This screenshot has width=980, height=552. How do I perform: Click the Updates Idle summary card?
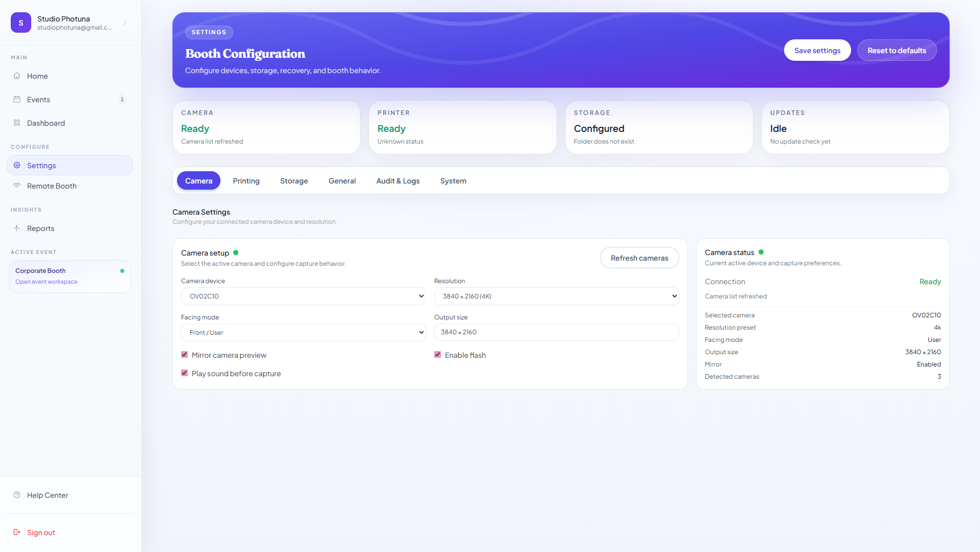tap(856, 127)
